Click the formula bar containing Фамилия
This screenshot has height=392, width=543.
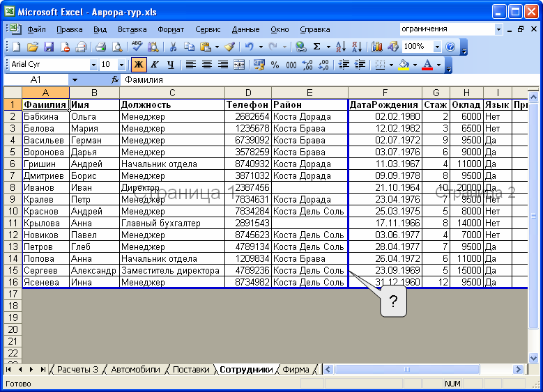329,80
